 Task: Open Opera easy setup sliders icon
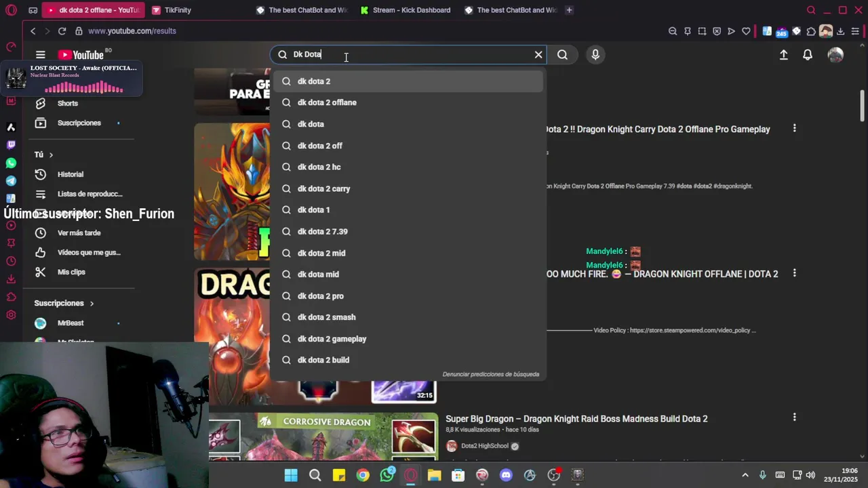[855, 31]
